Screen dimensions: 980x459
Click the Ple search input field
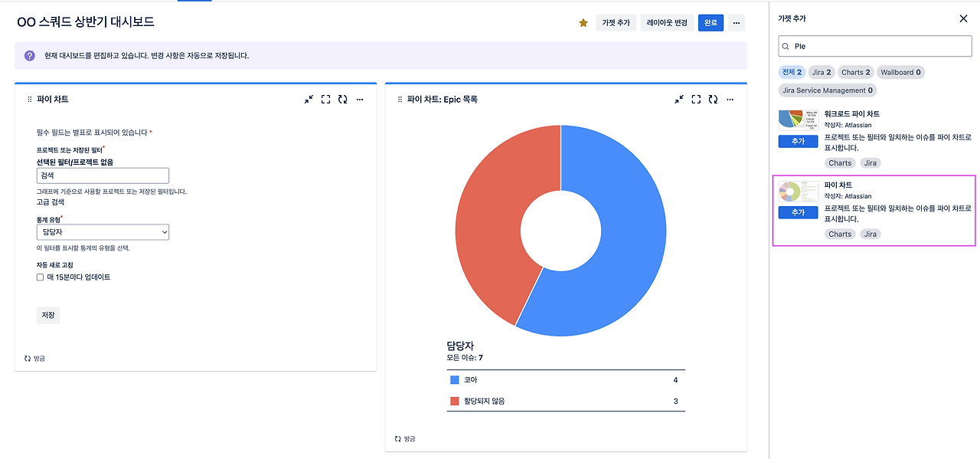874,46
